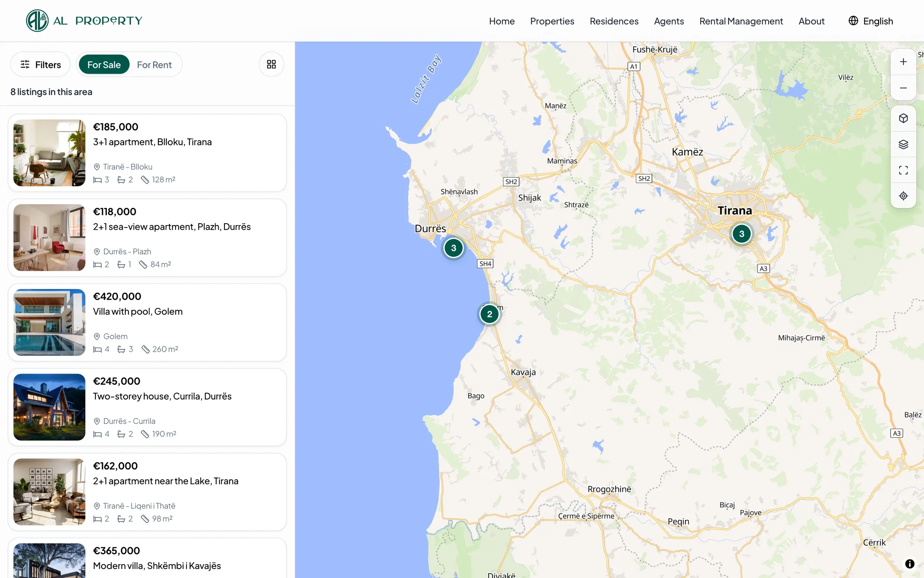Open the English language selector

pyautogui.click(x=871, y=21)
